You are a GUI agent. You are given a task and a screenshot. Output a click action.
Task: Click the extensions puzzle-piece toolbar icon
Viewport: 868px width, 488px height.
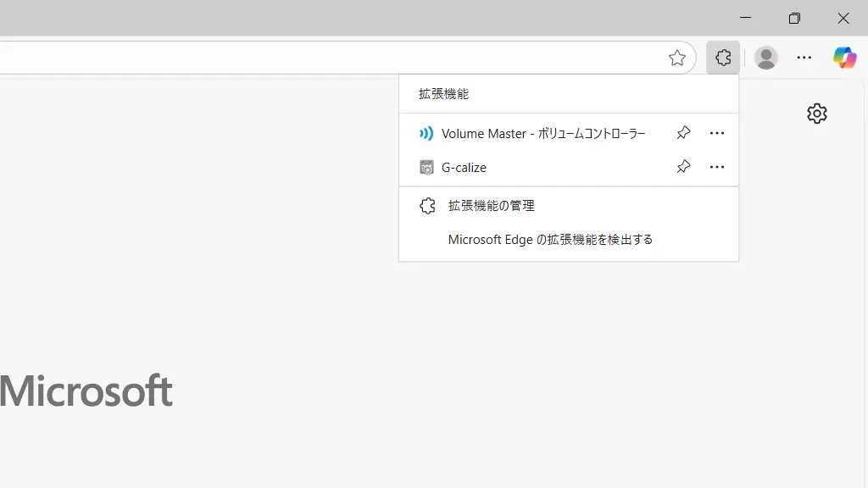point(722,58)
